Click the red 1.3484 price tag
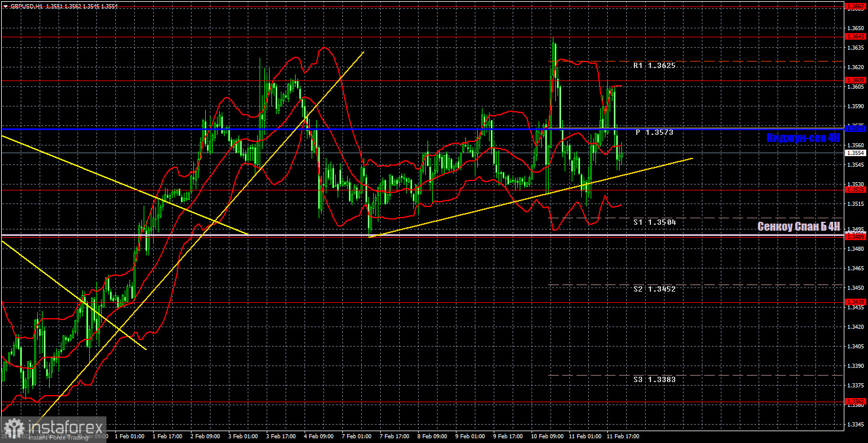Image resolution: width=868 pixels, height=443 pixels. [x=856, y=237]
